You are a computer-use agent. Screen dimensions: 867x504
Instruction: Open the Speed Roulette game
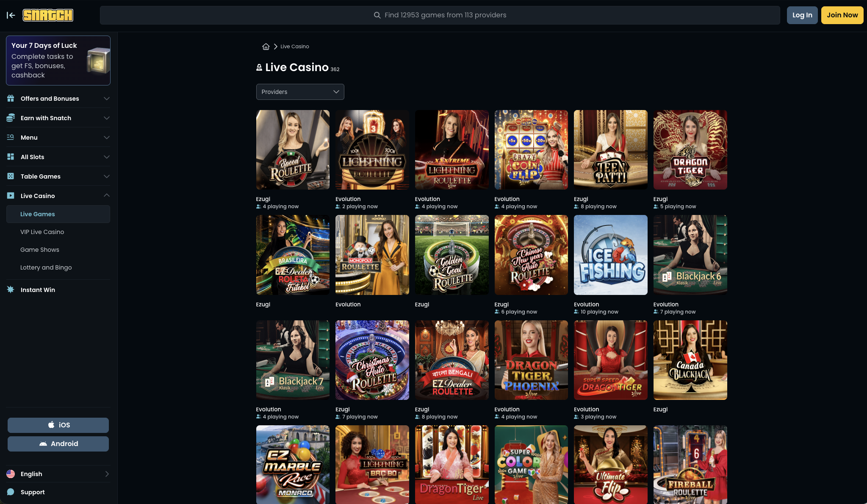pos(293,150)
